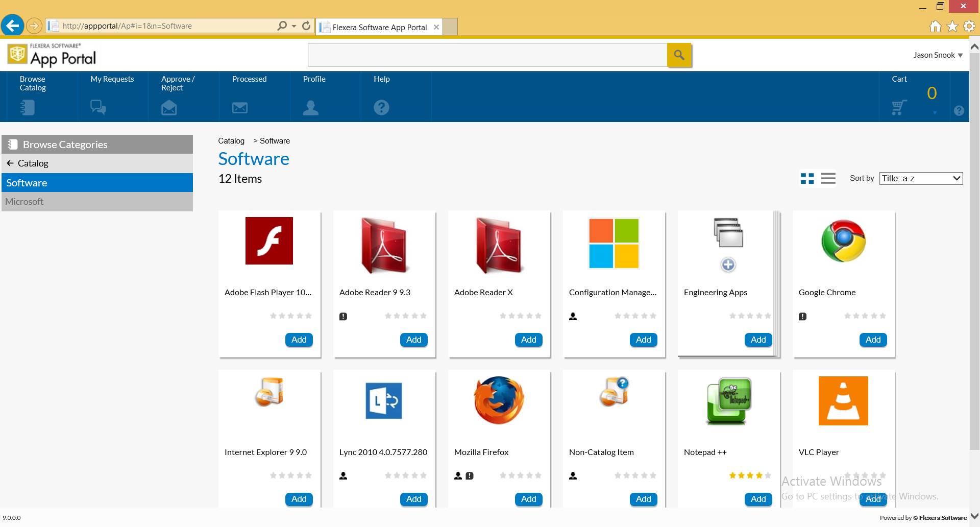Open Google Chrome icon
The height and width of the screenshot is (527, 980).
(843, 241)
